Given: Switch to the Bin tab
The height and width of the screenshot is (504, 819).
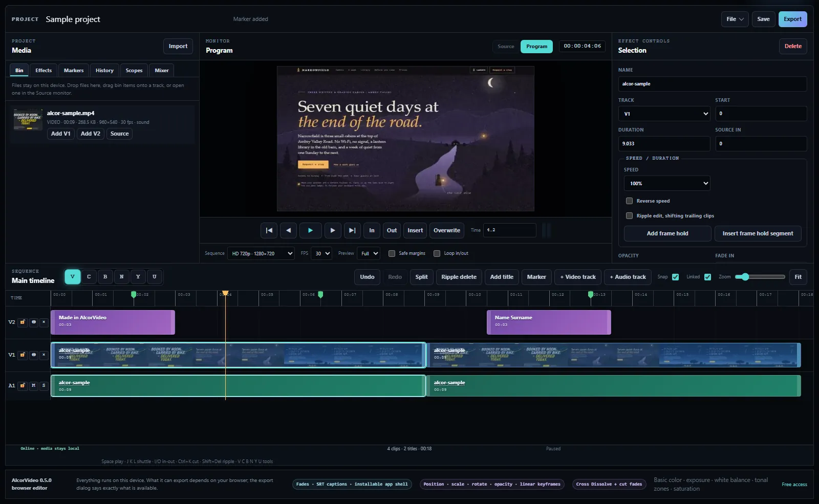Looking at the screenshot, I should (19, 70).
